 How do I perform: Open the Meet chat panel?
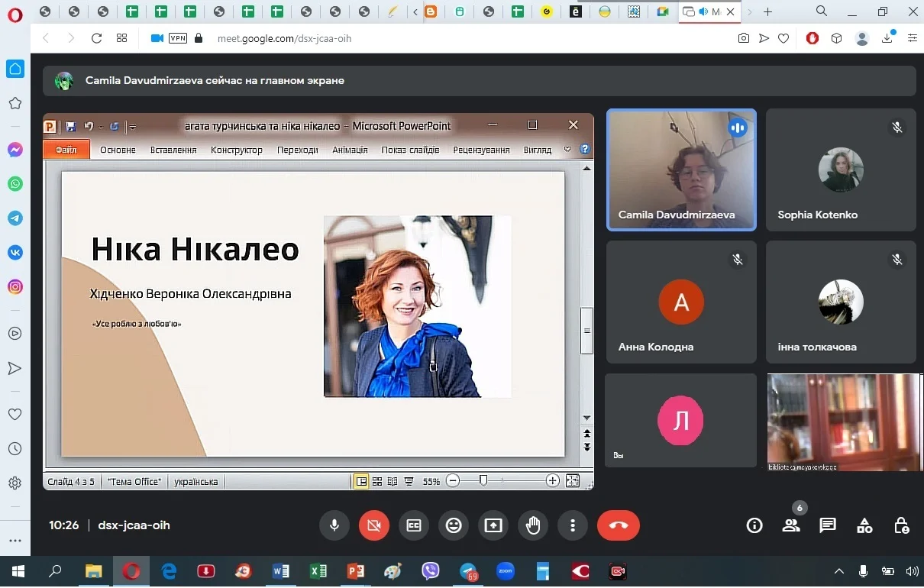point(828,525)
